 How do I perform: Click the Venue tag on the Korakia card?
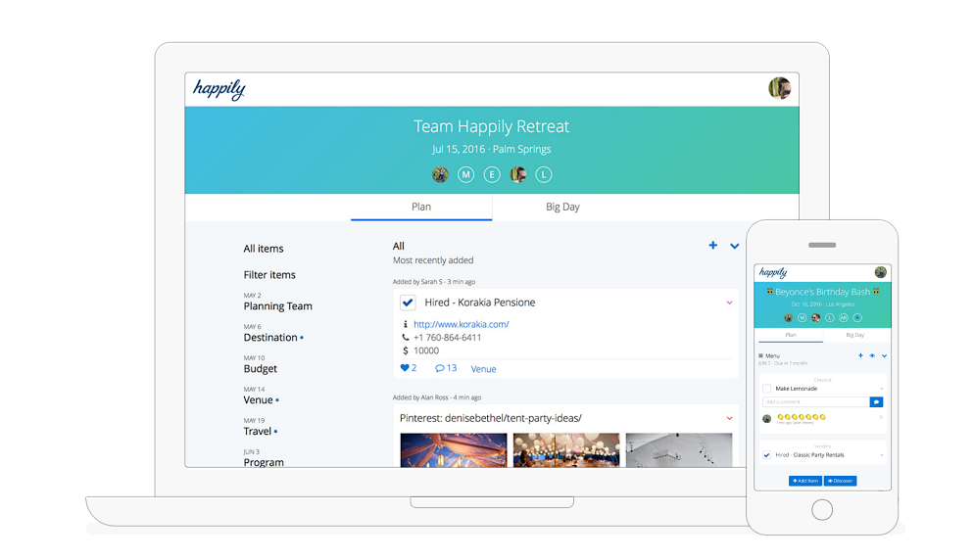click(x=483, y=369)
